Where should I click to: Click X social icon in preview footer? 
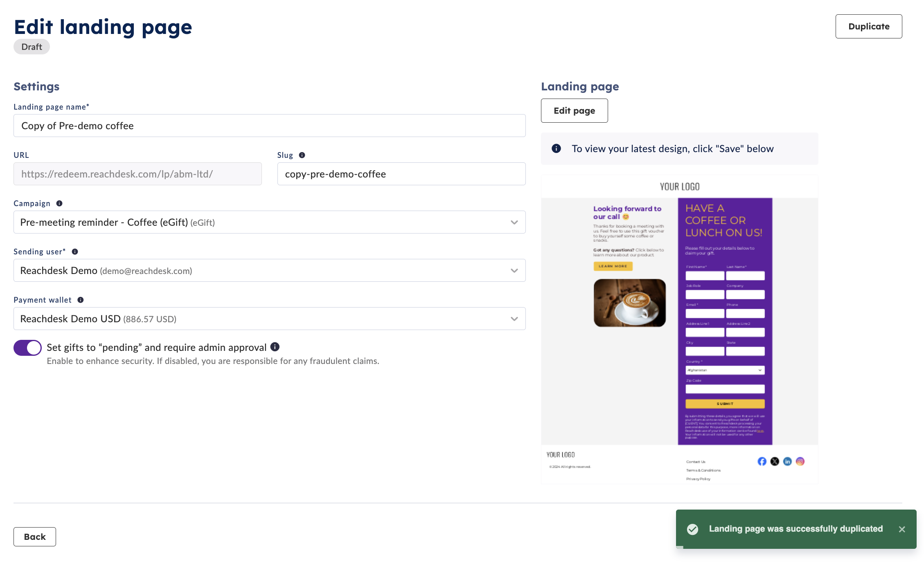(775, 461)
